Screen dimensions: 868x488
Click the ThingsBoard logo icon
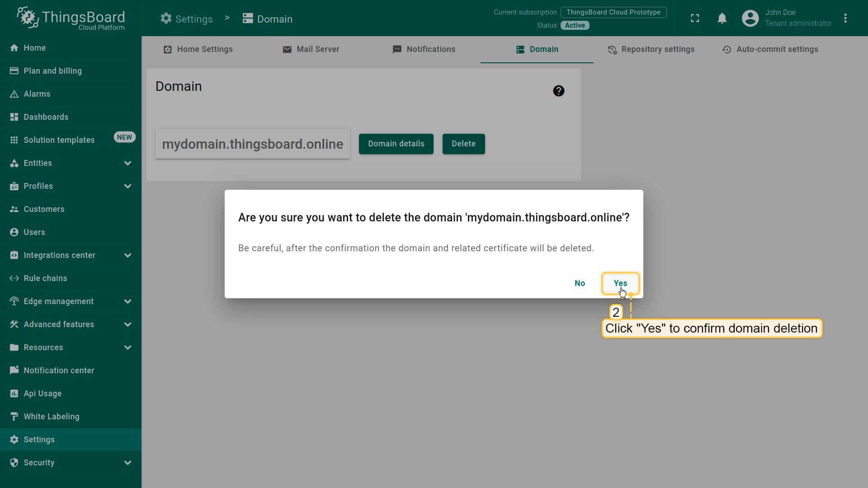28,18
